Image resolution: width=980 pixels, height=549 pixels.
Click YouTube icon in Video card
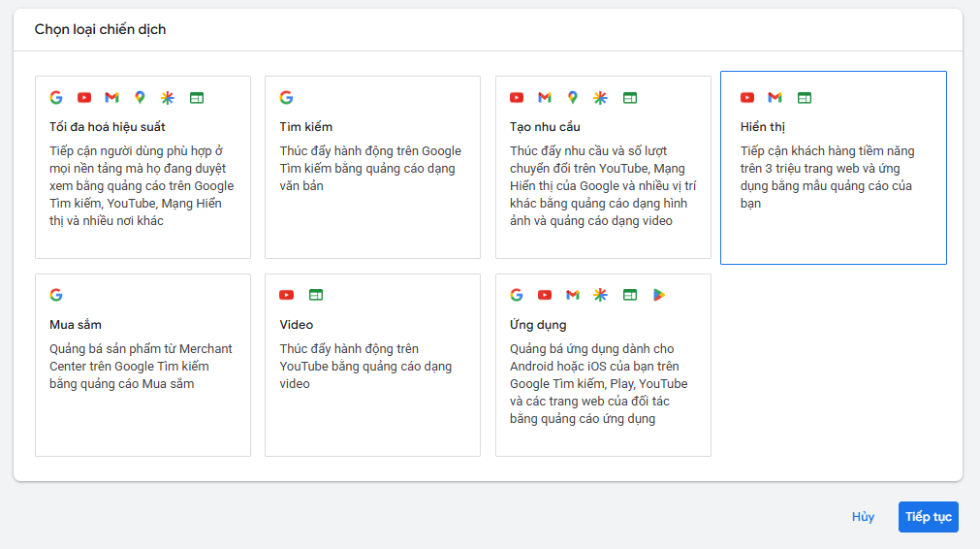coord(286,295)
